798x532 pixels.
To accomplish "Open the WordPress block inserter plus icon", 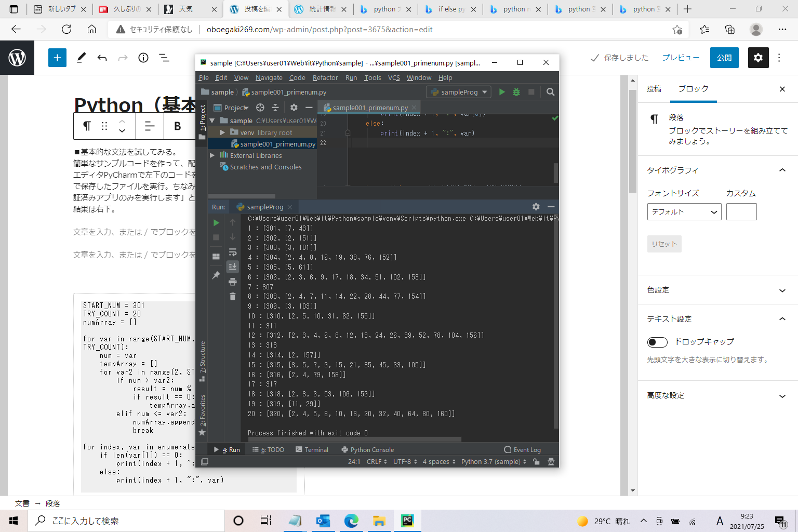I will (57, 58).
